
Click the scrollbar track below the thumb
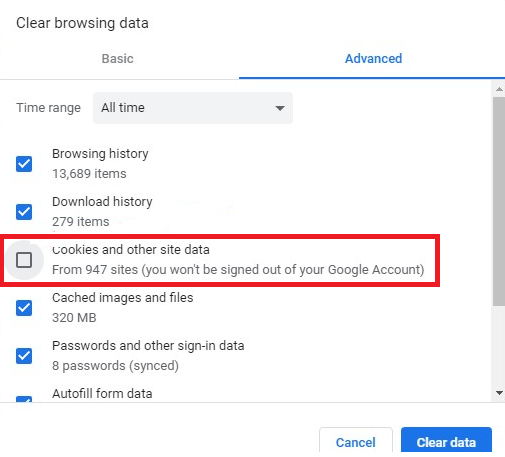click(499, 347)
